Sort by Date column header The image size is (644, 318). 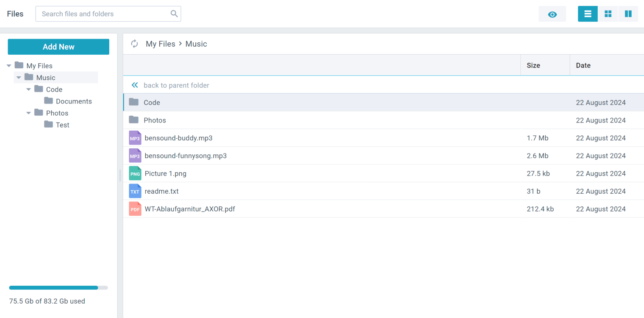pyautogui.click(x=607, y=65)
